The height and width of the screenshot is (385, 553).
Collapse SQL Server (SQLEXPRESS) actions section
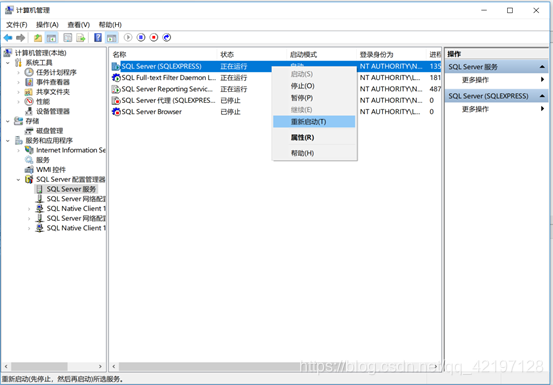coord(542,96)
